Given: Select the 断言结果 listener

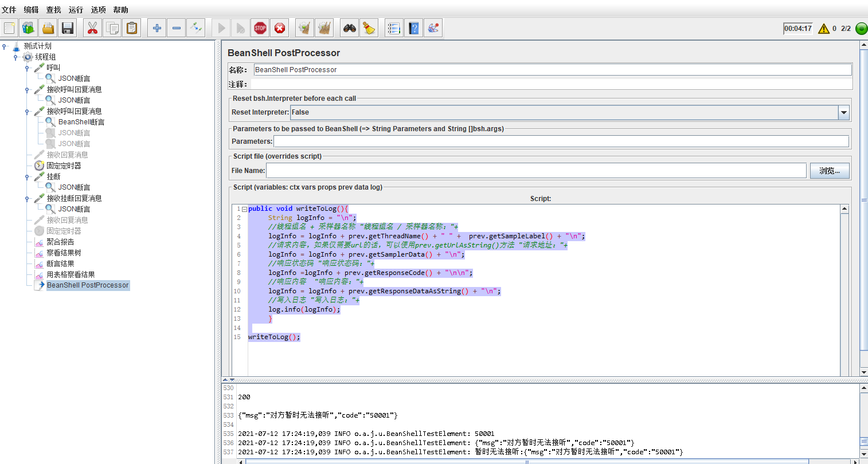Looking at the screenshot, I should 60,264.
